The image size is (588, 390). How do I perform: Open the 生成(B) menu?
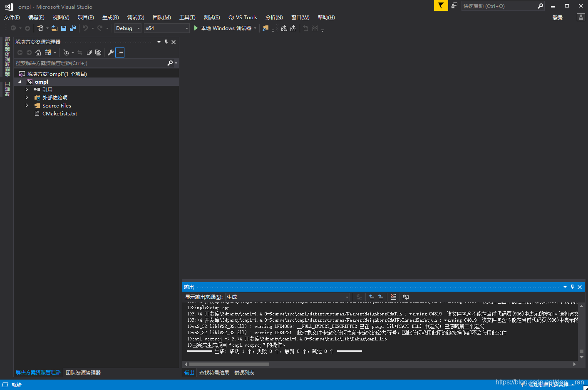[x=111, y=17]
